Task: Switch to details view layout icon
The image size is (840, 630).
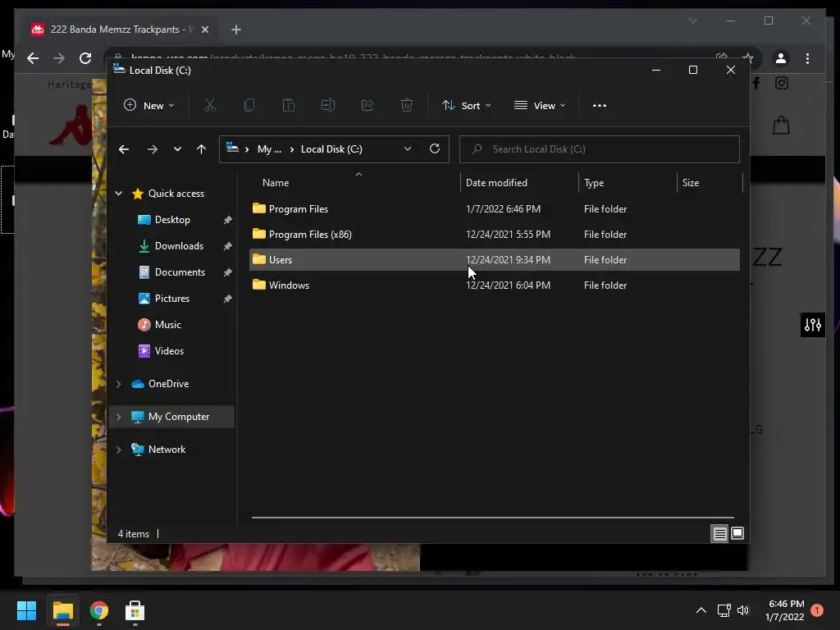Action: tap(719, 533)
